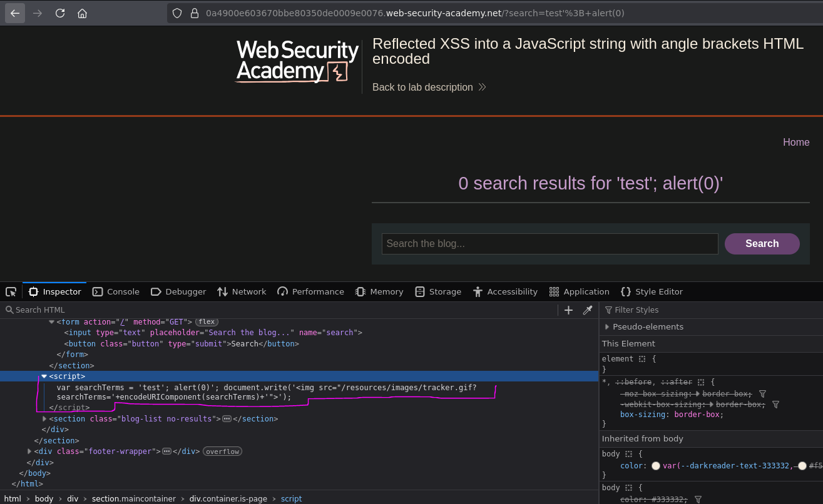Click the grid icon beside first body selector

pyautogui.click(x=628, y=454)
